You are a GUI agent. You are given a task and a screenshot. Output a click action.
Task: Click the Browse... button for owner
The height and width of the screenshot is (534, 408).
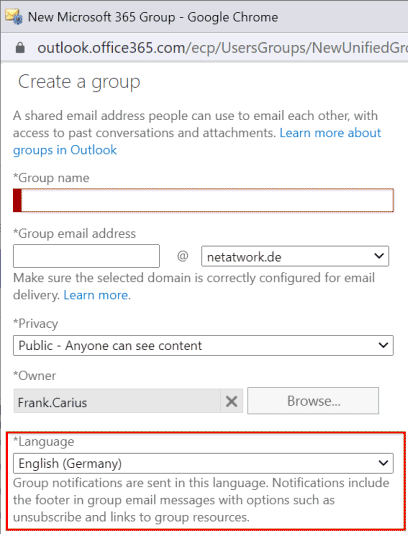313,400
